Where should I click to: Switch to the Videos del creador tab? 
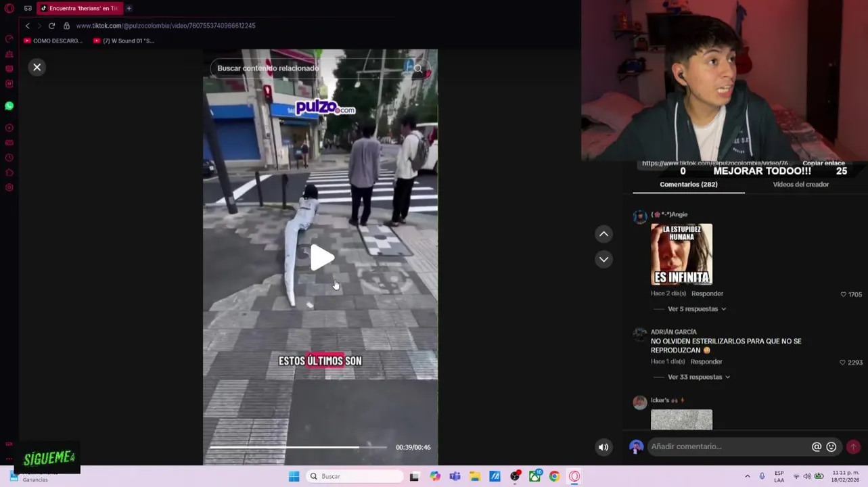(800, 185)
